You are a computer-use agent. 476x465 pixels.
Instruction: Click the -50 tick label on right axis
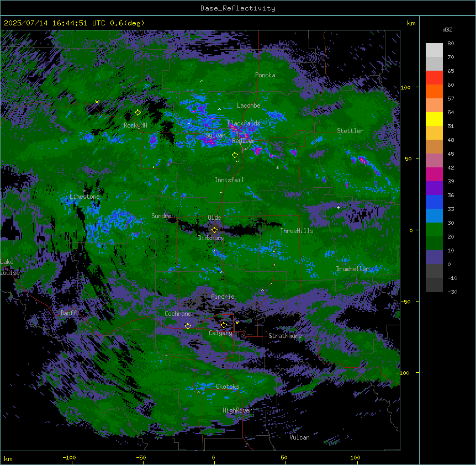click(x=405, y=302)
